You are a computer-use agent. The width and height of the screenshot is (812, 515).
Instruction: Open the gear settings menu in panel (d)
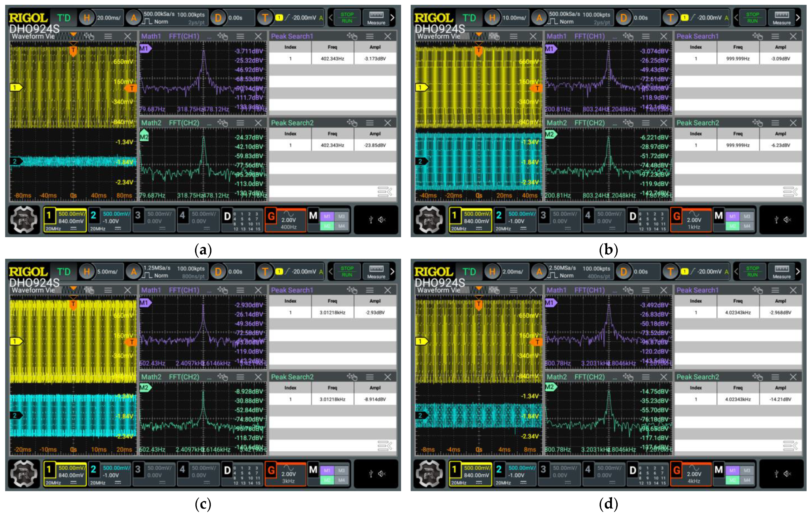click(429, 474)
